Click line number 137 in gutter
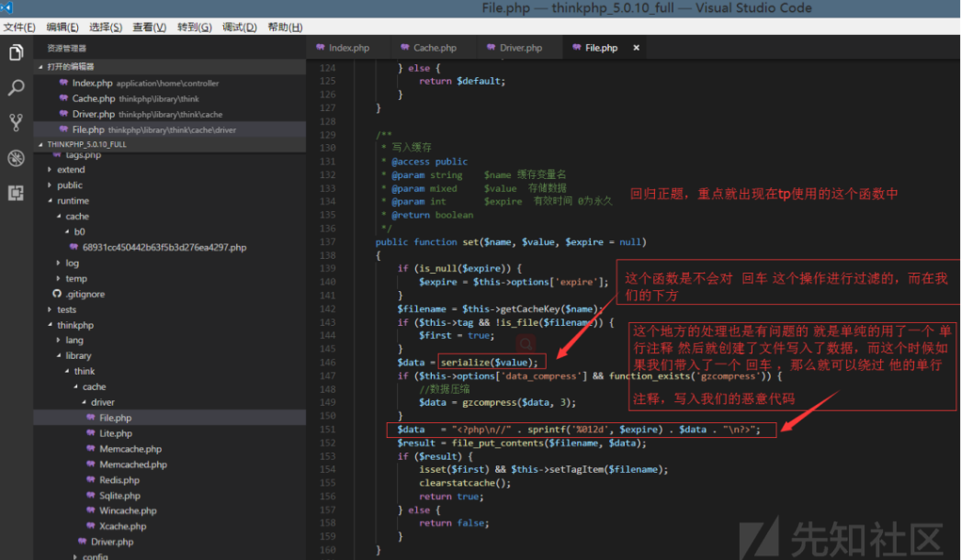 click(x=328, y=242)
